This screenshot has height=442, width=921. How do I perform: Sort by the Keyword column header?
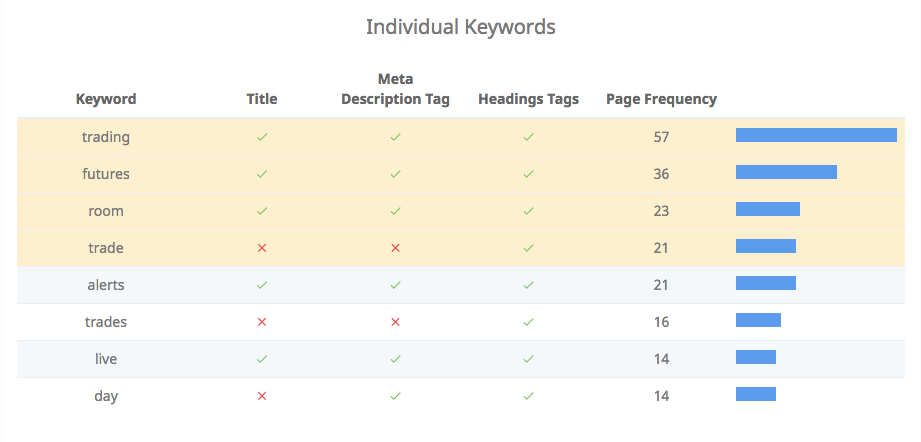point(106,99)
